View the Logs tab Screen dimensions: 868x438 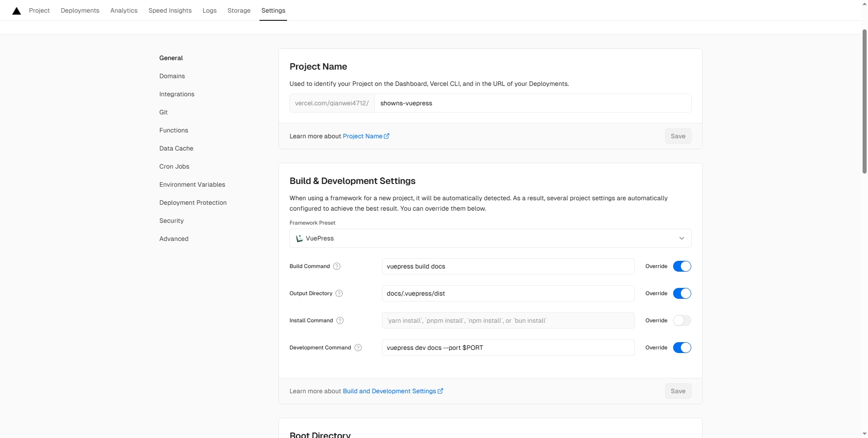click(x=209, y=10)
